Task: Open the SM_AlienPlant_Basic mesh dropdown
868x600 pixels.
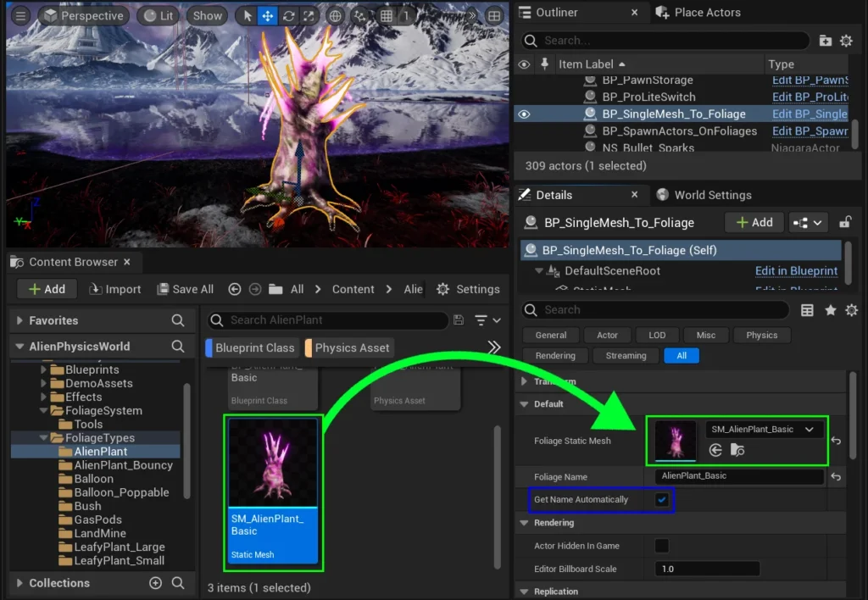Action: pos(763,430)
